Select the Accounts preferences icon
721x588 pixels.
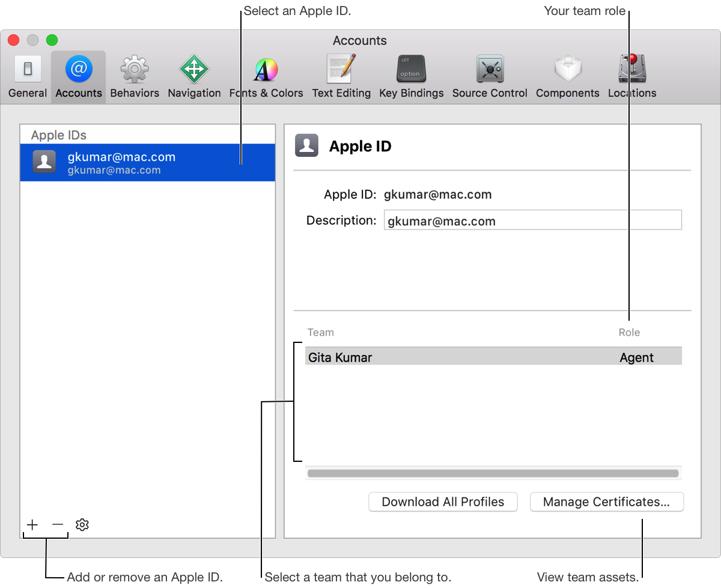pos(79,76)
